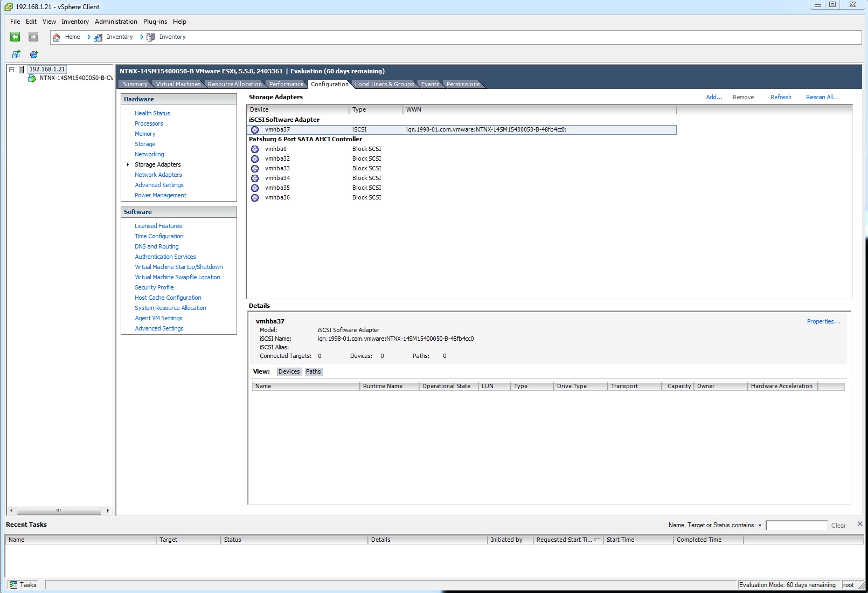Click the Recent Tasks filter text field
868x593 pixels.
tap(796, 526)
